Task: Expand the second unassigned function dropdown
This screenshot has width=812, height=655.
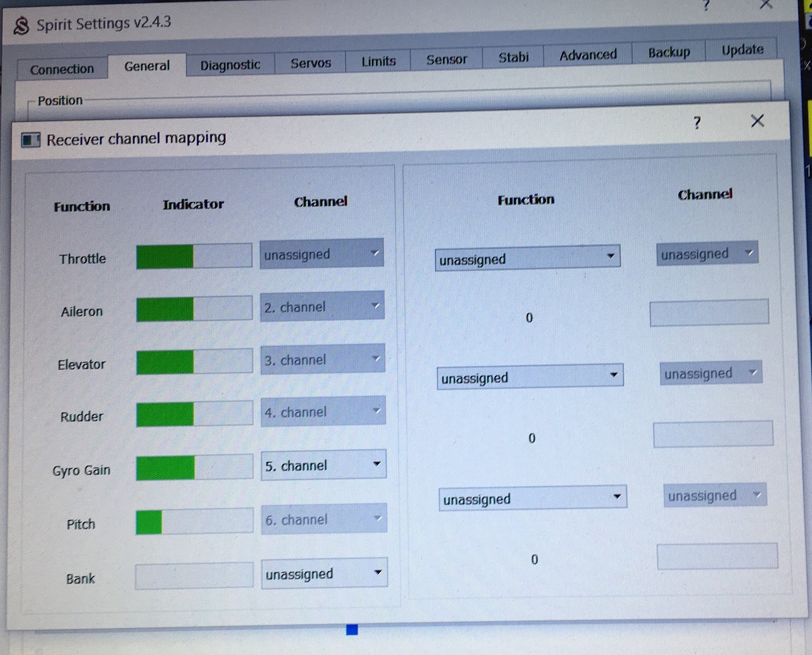Action: point(529,377)
